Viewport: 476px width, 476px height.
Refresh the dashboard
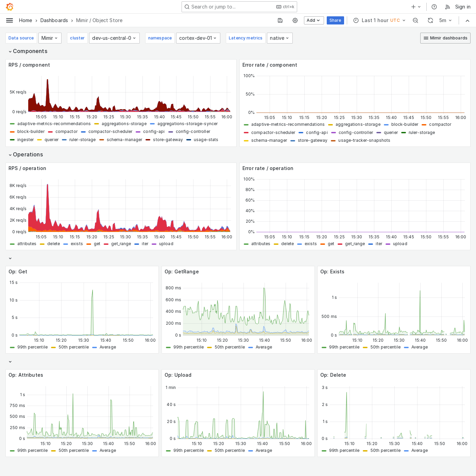430,20
